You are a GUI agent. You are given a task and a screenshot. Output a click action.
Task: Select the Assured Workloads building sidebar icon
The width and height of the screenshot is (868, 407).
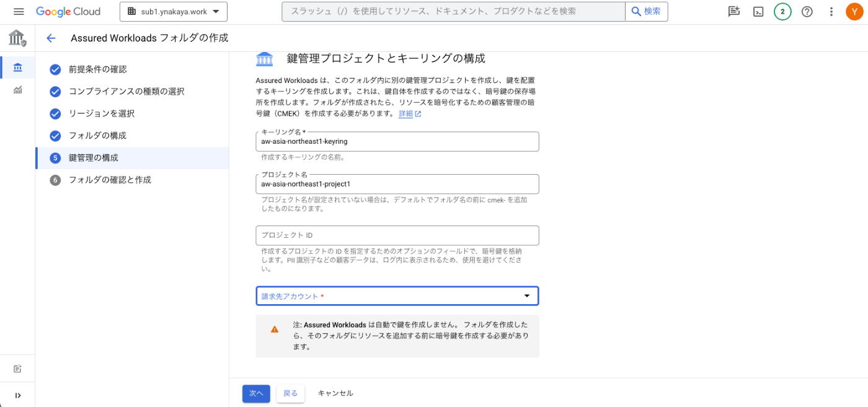pyautogui.click(x=18, y=68)
